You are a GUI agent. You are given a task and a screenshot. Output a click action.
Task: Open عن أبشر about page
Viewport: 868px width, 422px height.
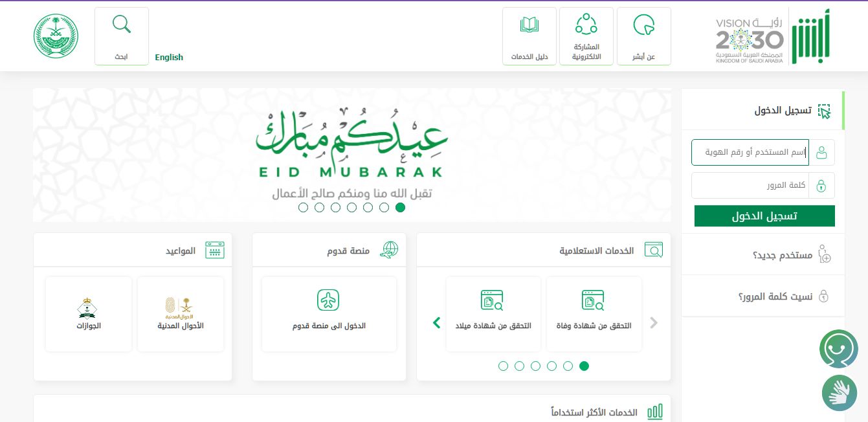tap(644, 36)
